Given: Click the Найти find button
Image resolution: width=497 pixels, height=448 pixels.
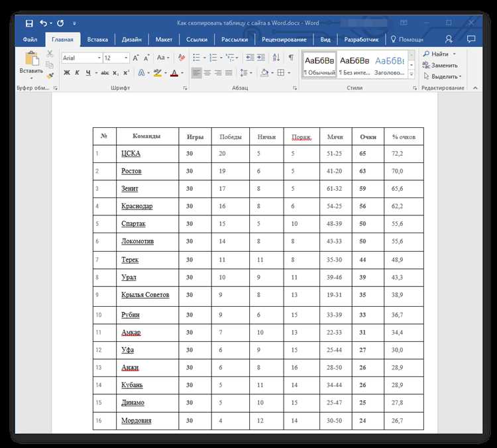Looking at the screenshot, I should point(436,54).
